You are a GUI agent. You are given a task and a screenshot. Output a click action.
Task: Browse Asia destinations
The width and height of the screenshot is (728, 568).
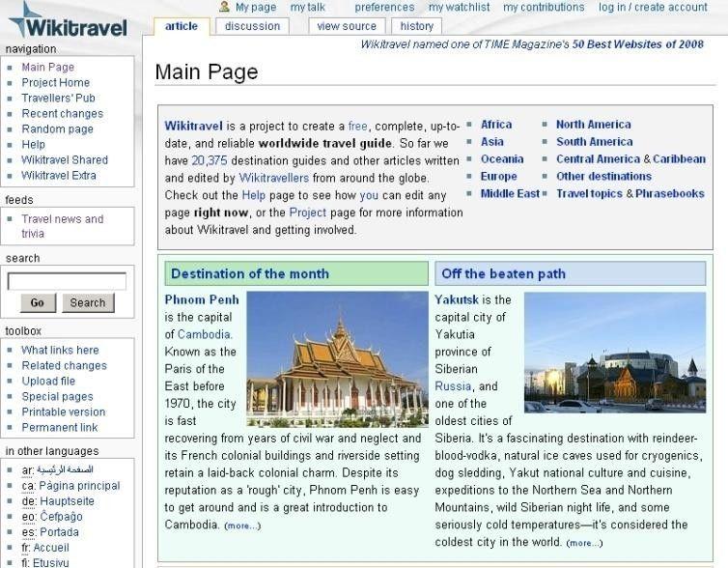point(492,142)
